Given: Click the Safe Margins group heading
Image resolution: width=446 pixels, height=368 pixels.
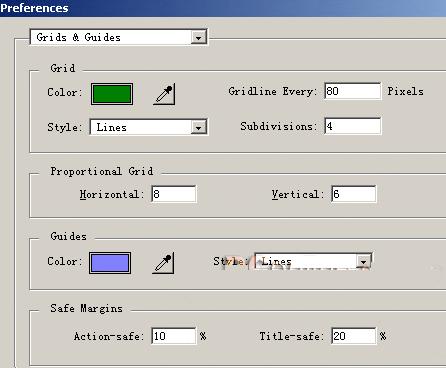Looking at the screenshot, I should coord(87,308).
